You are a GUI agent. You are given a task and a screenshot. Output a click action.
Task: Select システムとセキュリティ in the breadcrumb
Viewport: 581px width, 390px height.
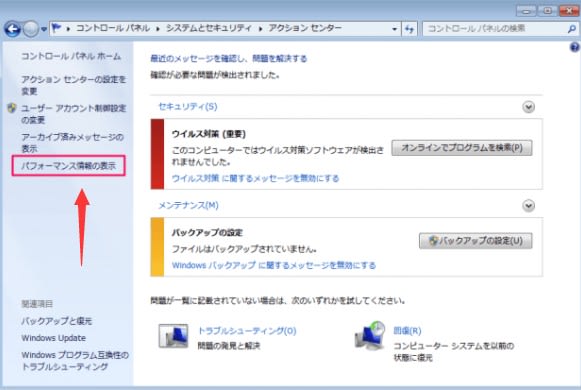[209, 28]
